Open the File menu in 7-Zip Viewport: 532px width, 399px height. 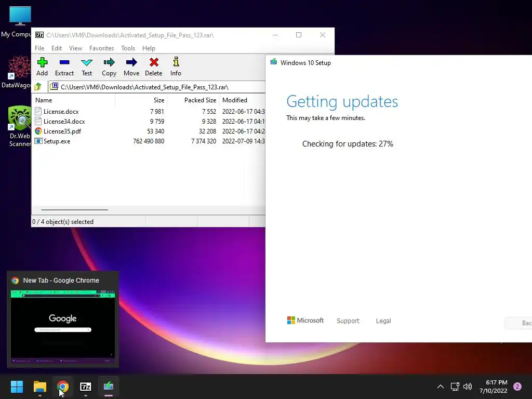[39, 48]
